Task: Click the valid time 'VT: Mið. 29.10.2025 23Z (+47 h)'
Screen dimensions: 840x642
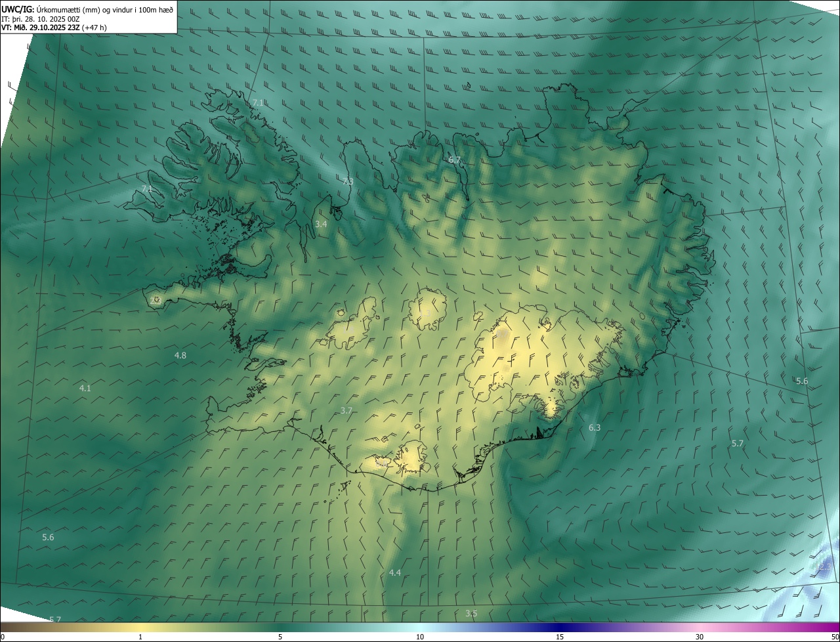Action: (x=54, y=28)
